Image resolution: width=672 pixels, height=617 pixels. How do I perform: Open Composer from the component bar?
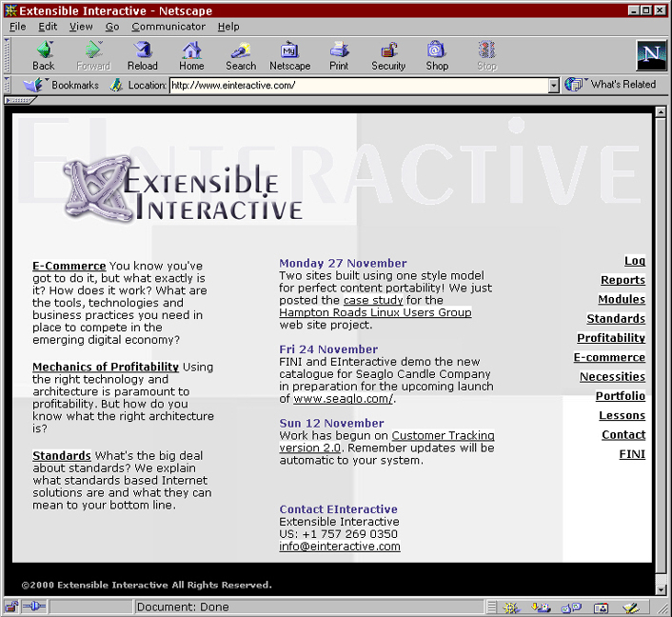pyautogui.click(x=631, y=607)
